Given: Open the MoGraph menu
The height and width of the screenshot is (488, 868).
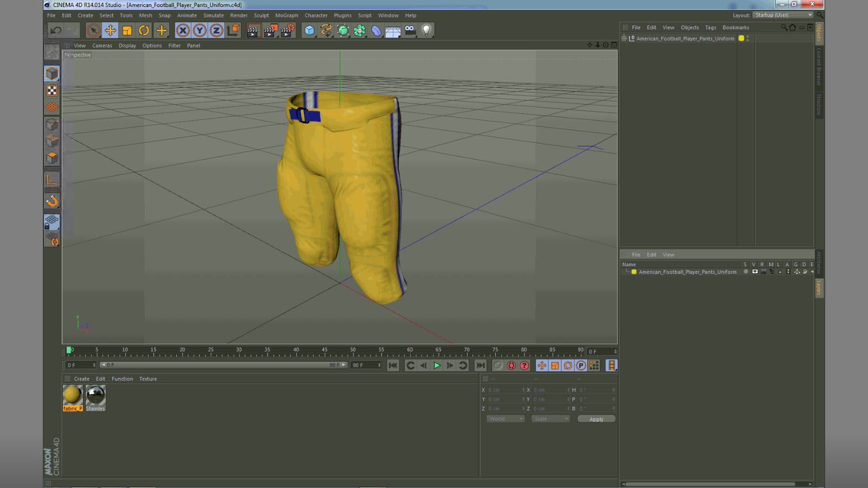Looking at the screenshot, I should pos(286,15).
